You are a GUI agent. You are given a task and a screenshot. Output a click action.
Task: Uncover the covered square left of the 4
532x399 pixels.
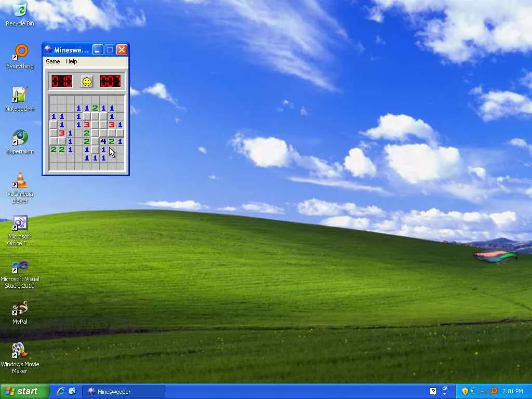(x=95, y=141)
